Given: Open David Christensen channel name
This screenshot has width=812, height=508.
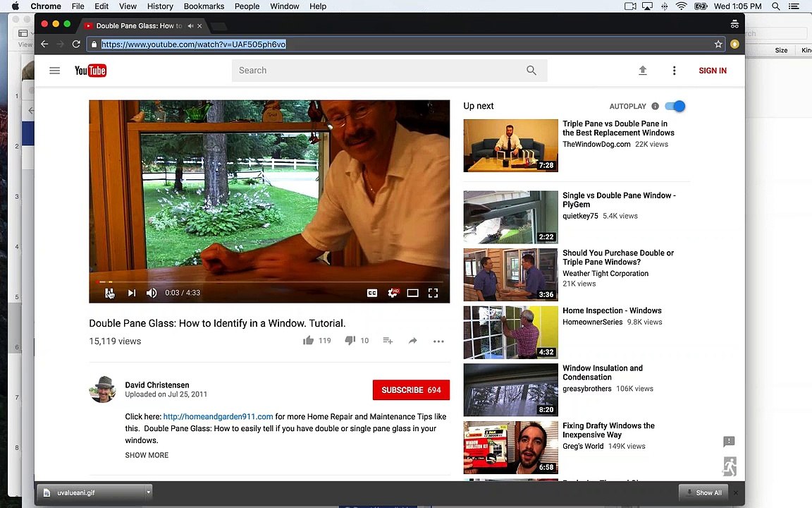Looking at the screenshot, I should pyautogui.click(x=157, y=385).
